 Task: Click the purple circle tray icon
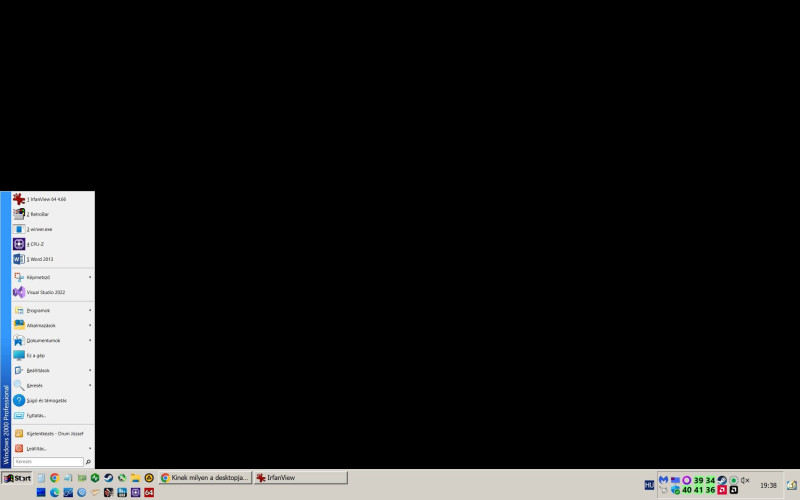687,480
